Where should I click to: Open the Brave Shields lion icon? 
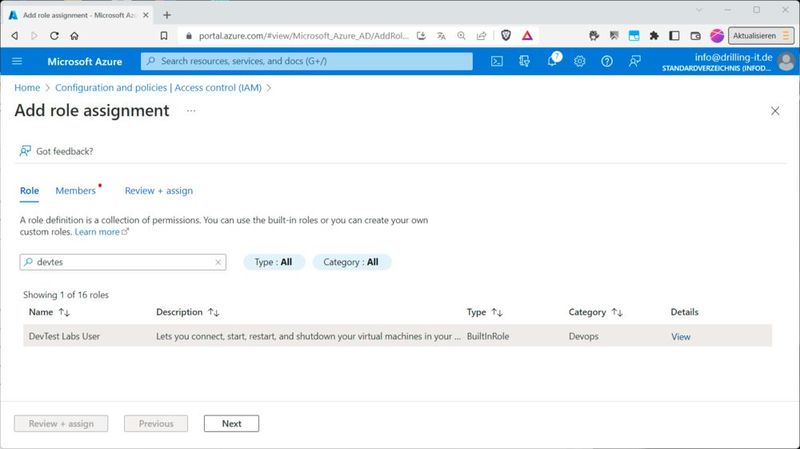point(506,35)
